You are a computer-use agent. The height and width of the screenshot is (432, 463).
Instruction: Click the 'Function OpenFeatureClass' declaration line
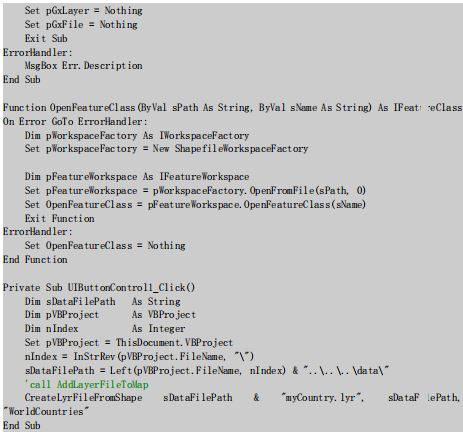(x=232, y=108)
